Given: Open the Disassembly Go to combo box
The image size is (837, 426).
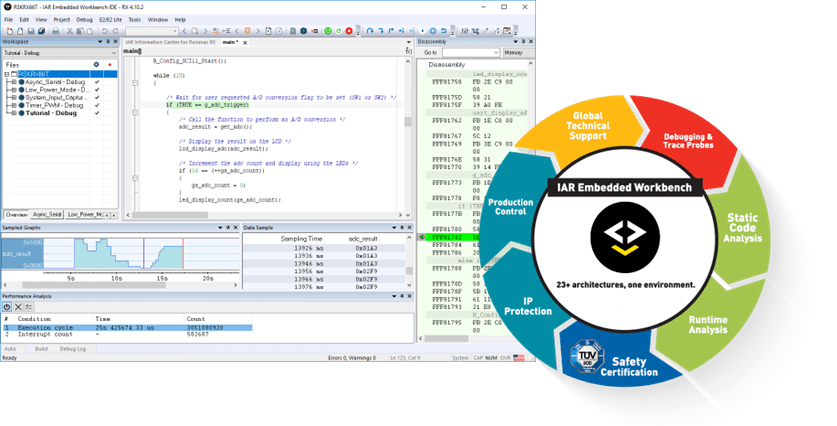Looking at the screenshot, I should pos(470,53).
